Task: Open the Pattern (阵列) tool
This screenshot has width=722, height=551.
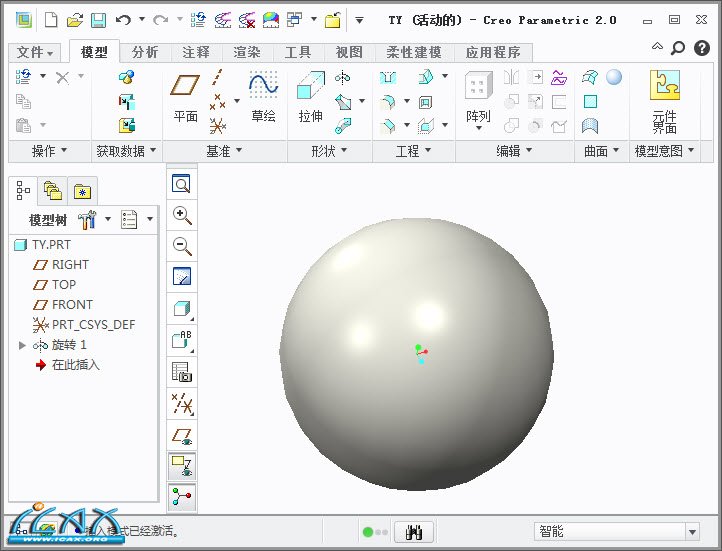Action: point(479,97)
